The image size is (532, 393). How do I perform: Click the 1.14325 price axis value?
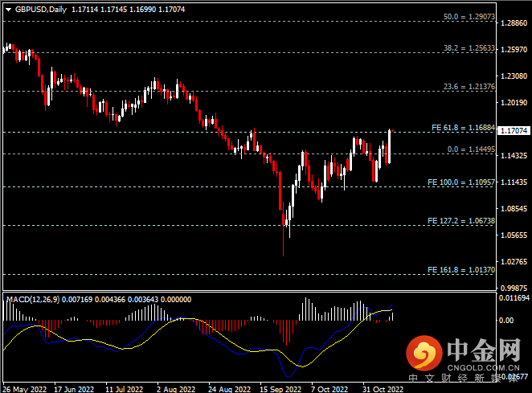(514, 156)
